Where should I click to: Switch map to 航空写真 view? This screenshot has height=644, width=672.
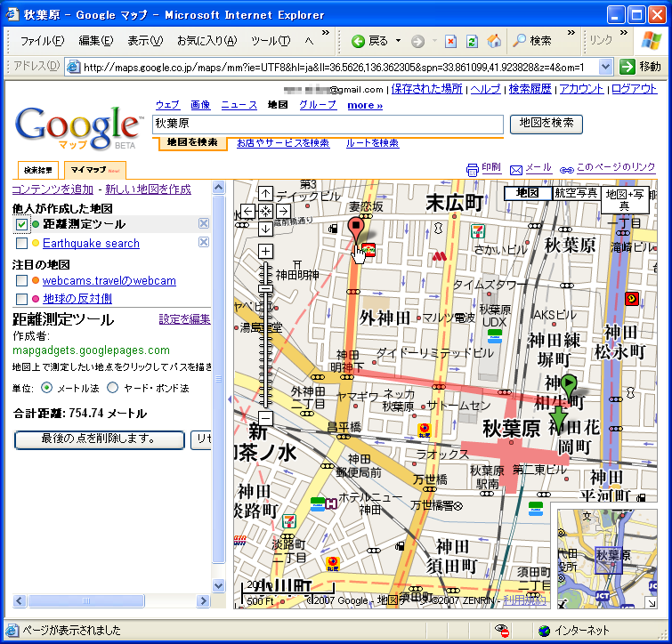pyautogui.click(x=576, y=193)
